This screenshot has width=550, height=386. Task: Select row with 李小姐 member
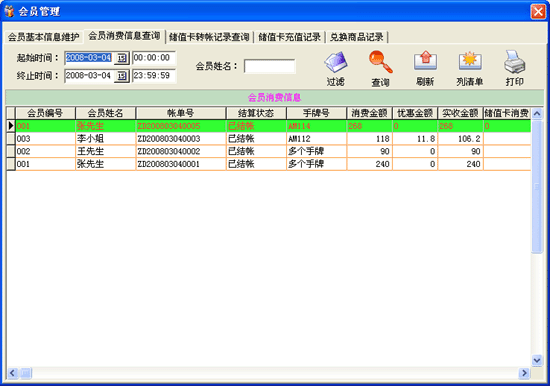(x=269, y=139)
